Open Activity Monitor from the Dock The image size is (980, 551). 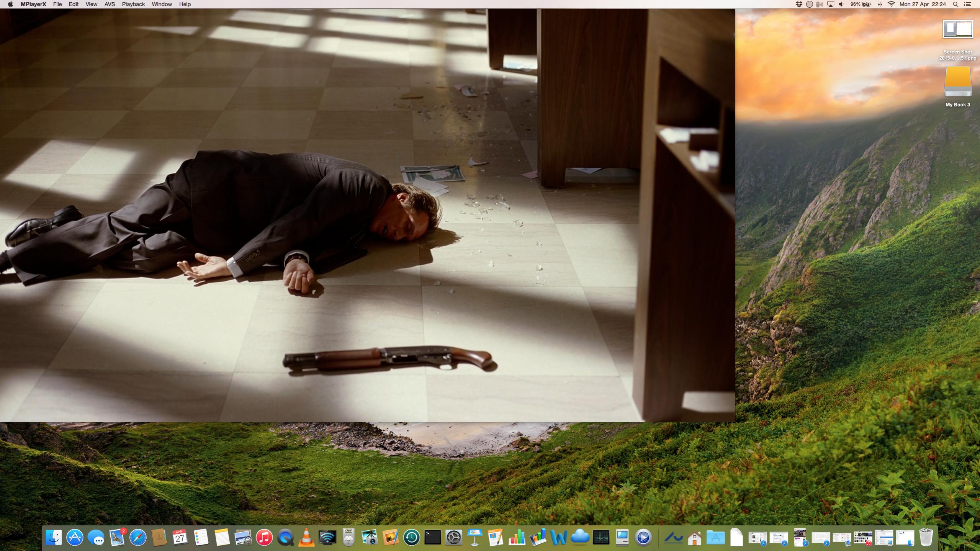click(601, 538)
